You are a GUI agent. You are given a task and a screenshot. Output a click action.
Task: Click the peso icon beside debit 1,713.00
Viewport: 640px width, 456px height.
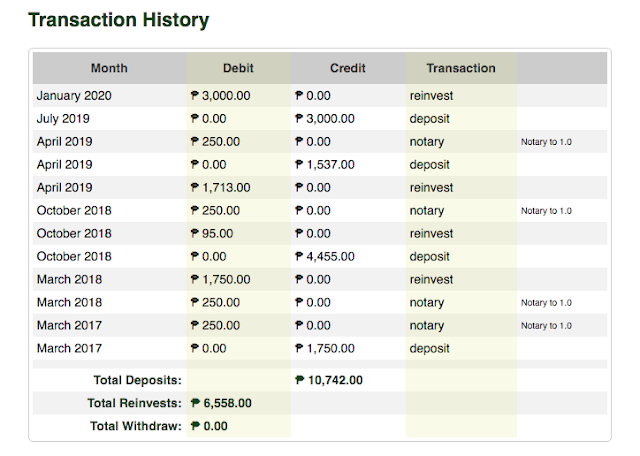(x=195, y=187)
